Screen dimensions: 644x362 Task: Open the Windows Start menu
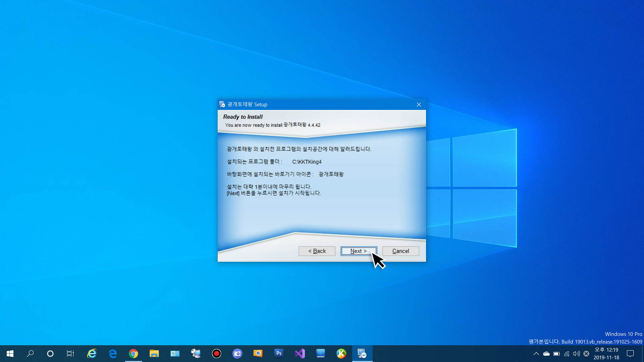pyautogui.click(x=10, y=353)
